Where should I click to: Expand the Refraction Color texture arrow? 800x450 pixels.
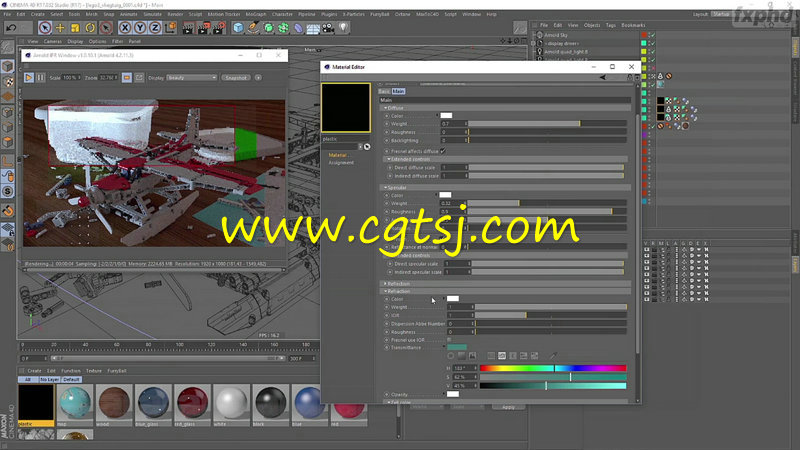coord(444,299)
